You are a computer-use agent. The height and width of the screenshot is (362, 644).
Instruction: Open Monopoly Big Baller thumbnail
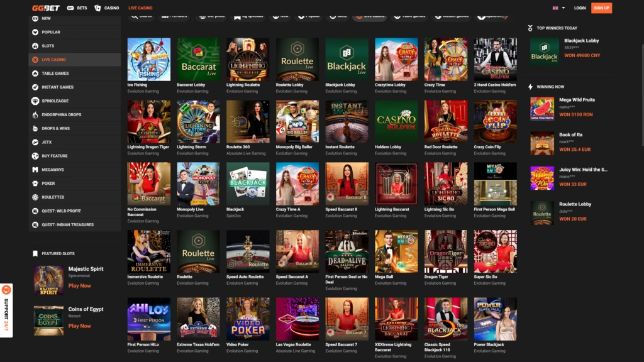coord(297,121)
